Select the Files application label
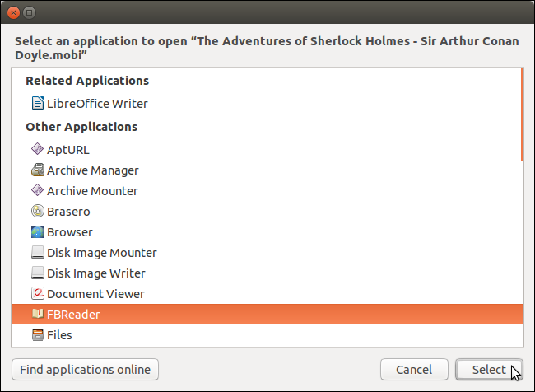This screenshot has width=535, height=392. tap(59, 335)
